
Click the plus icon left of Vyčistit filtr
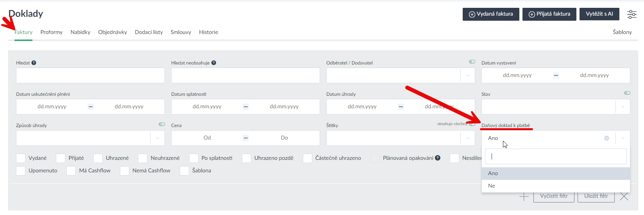[524, 196]
